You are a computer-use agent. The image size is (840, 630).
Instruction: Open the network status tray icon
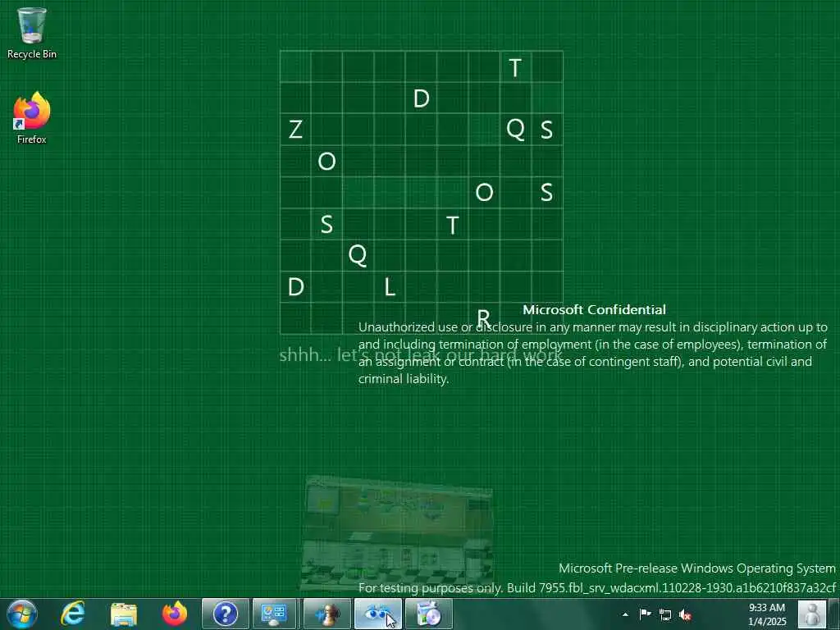(x=664, y=614)
